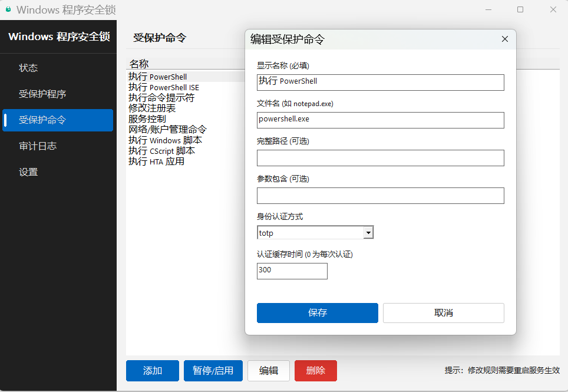Switch to 受保护程序 in sidebar

pyautogui.click(x=42, y=94)
